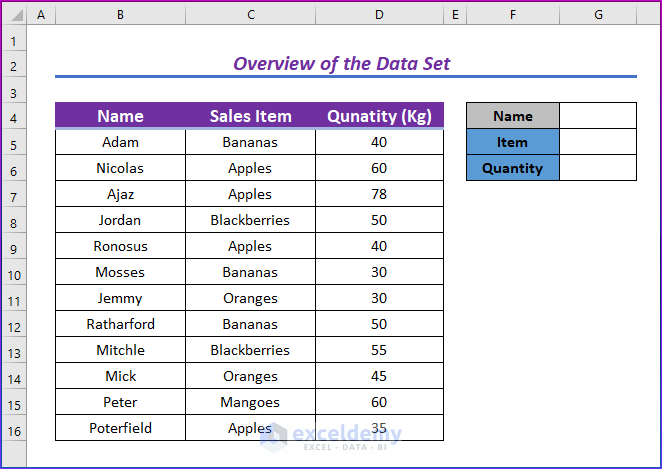Viewport: 662px width, 469px height.
Task: Click the Select All corner triangle
Action: pyautogui.click(x=14, y=15)
